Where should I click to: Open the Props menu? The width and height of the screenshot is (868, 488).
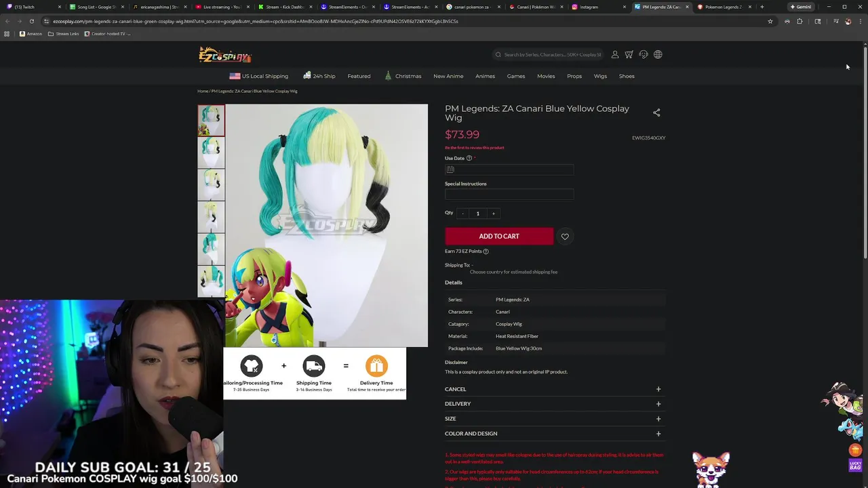point(574,76)
